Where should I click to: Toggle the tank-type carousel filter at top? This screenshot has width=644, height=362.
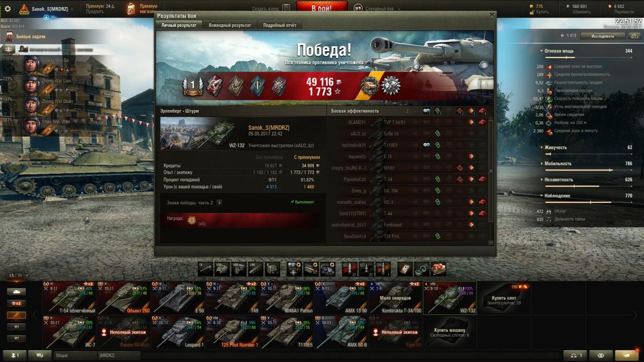pyautogui.click(x=16, y=292)
